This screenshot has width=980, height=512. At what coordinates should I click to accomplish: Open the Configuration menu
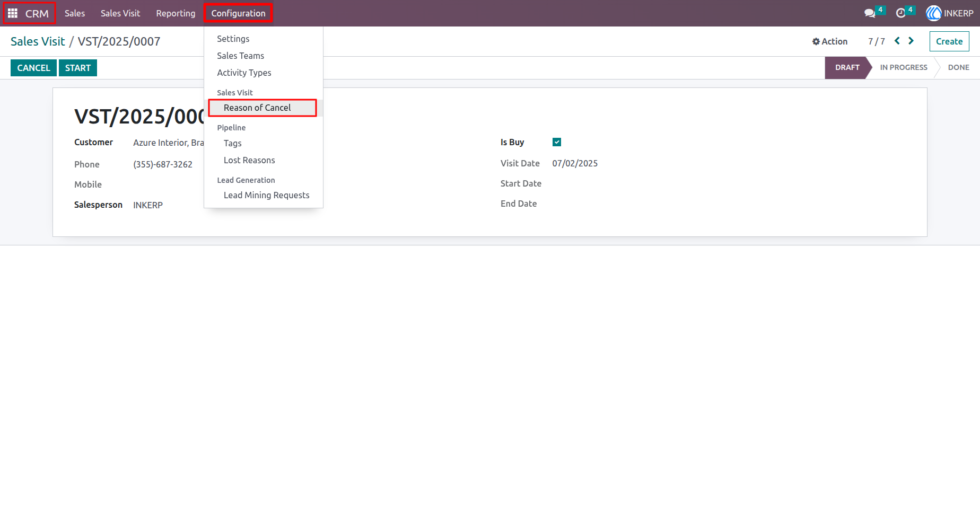(238, 13)
